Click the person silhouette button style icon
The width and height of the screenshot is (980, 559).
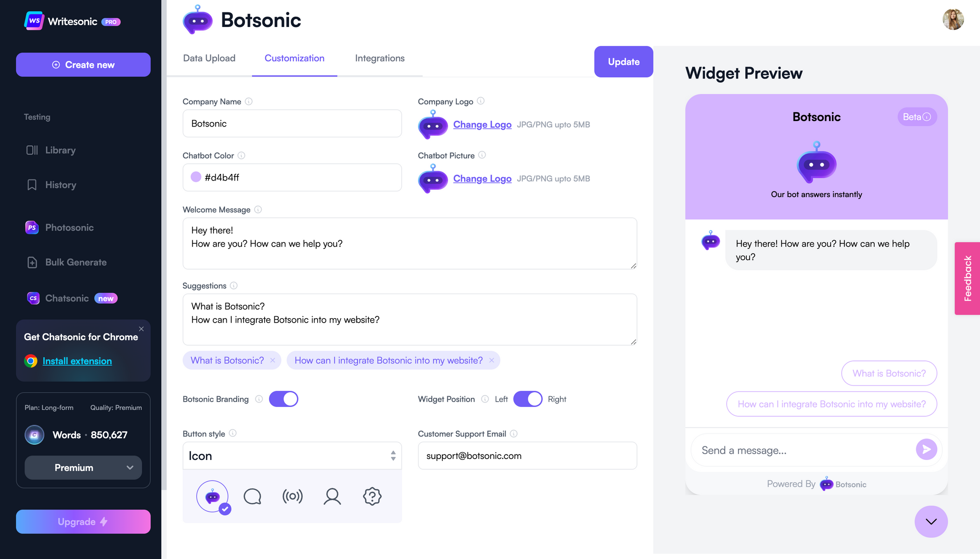(x=331, y=496)
